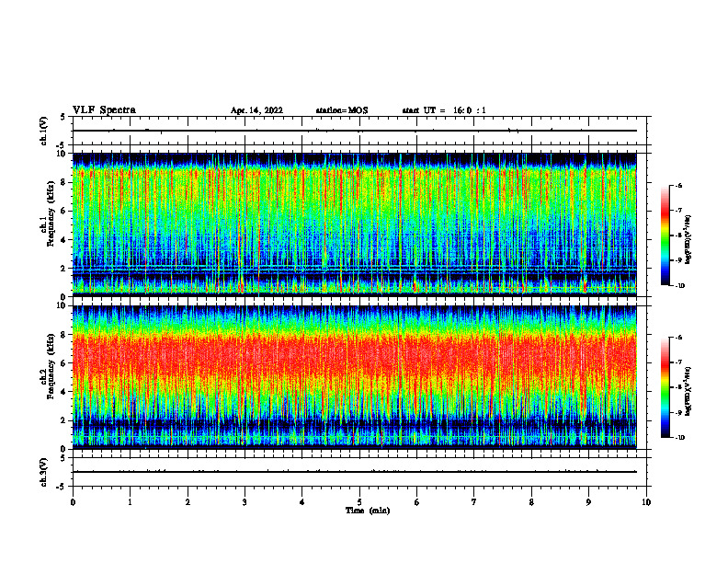The height and width of the screenshot is (563, 728).
Task: Click time axis tick label "10"
Action: [646, 502]
